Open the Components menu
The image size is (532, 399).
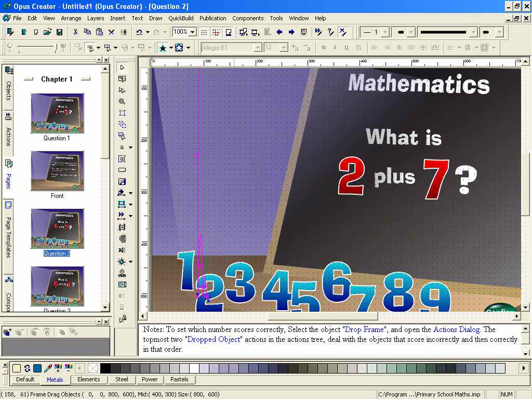pos(248,18)
